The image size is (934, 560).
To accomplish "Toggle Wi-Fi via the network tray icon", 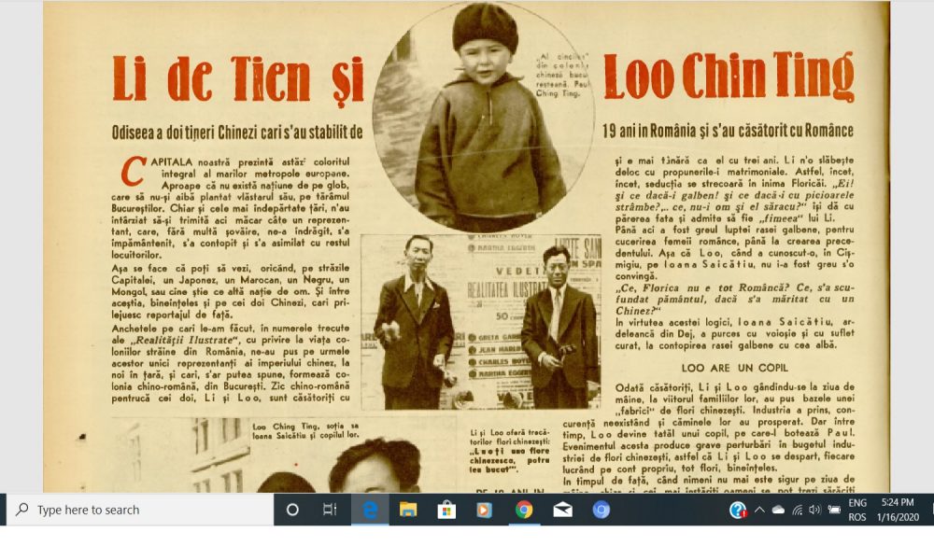I will [x=799, y=511].
